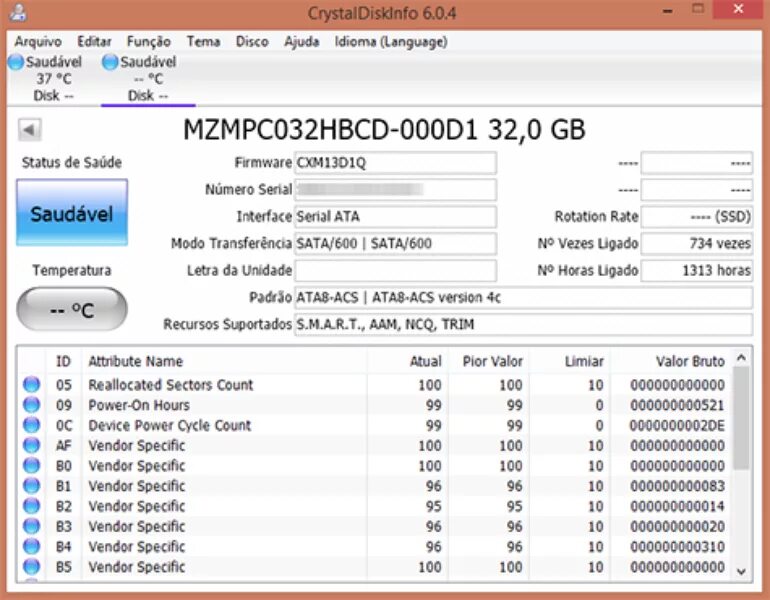Click the status icon for attribute B4

[x=31, y=546]
